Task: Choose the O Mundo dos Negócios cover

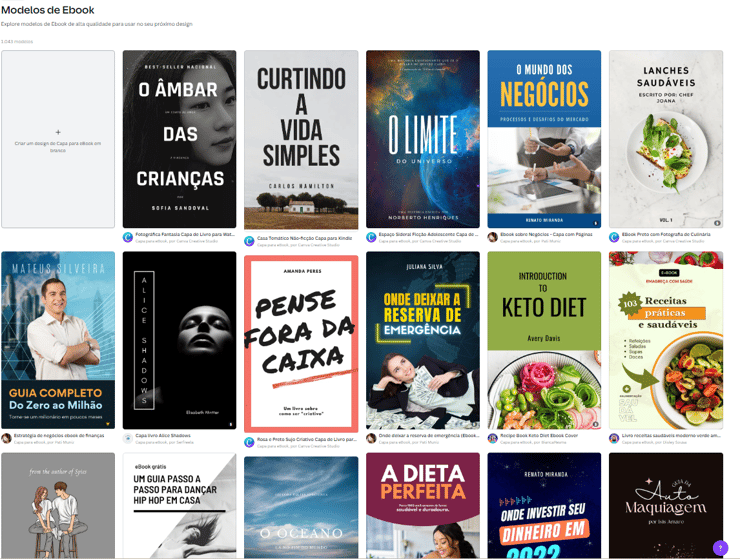Action: pos(544,139)
